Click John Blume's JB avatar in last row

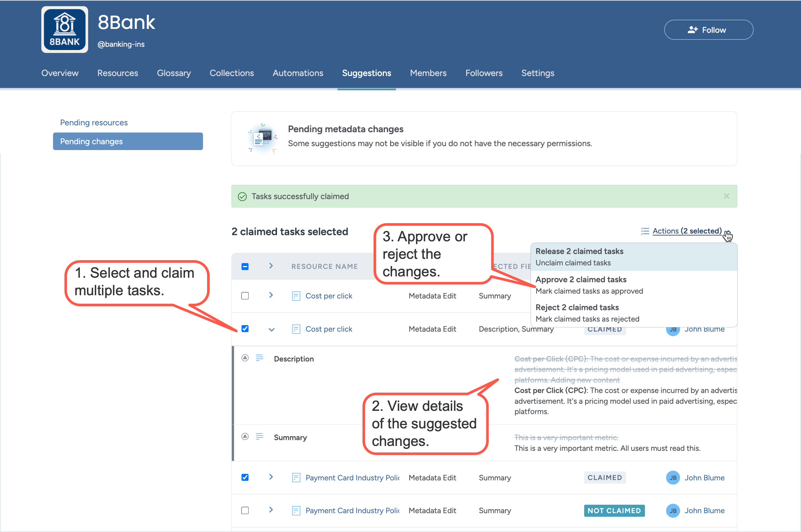coord(672,511)
